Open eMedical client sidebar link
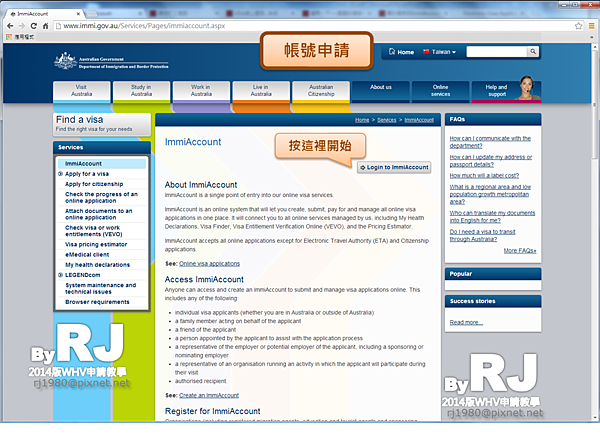This screenshot has width=600, height=437. 87,254
